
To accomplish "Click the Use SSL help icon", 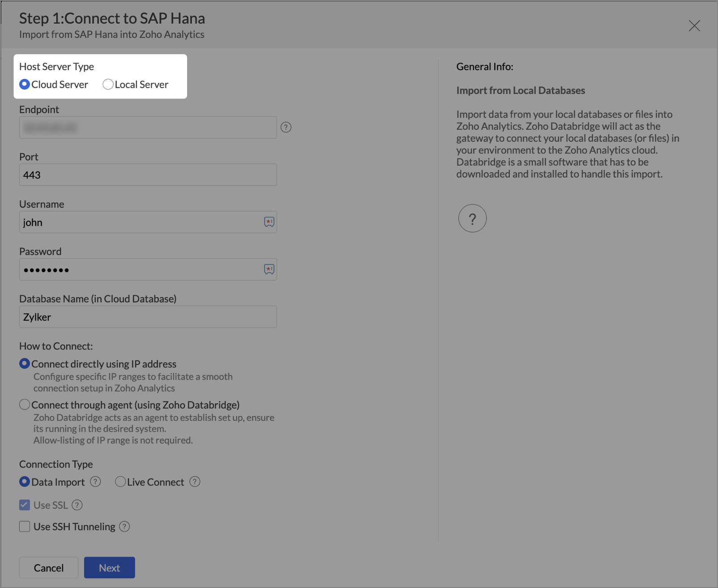I will click(77, 505).
